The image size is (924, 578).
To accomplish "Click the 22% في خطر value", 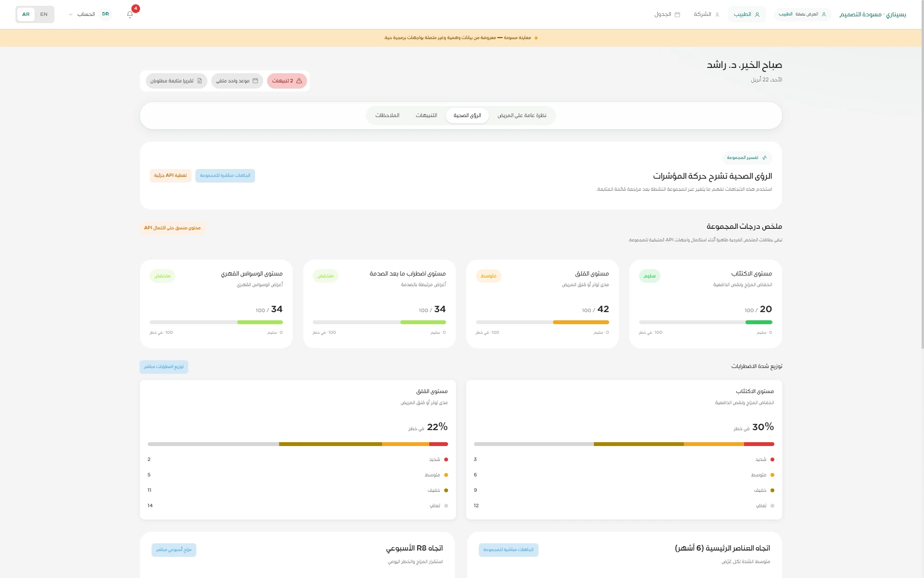I will (x=428, y=427).
